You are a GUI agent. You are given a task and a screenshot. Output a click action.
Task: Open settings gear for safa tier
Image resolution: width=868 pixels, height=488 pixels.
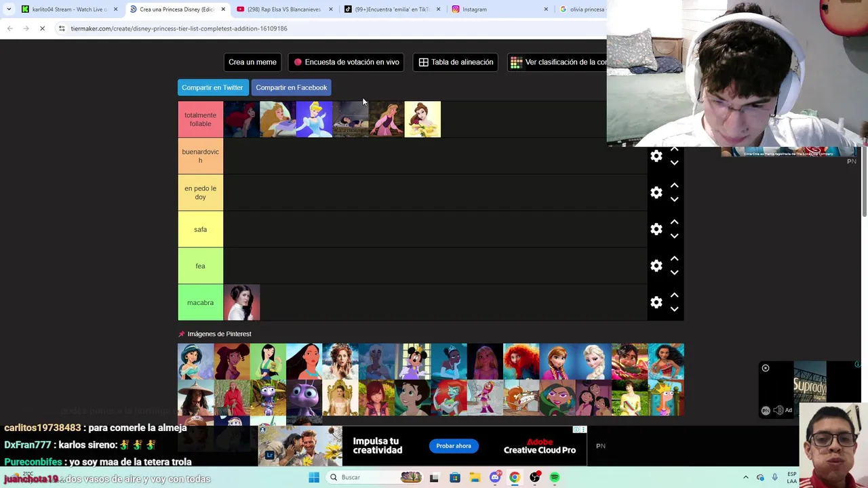click(x=656, y=229)
